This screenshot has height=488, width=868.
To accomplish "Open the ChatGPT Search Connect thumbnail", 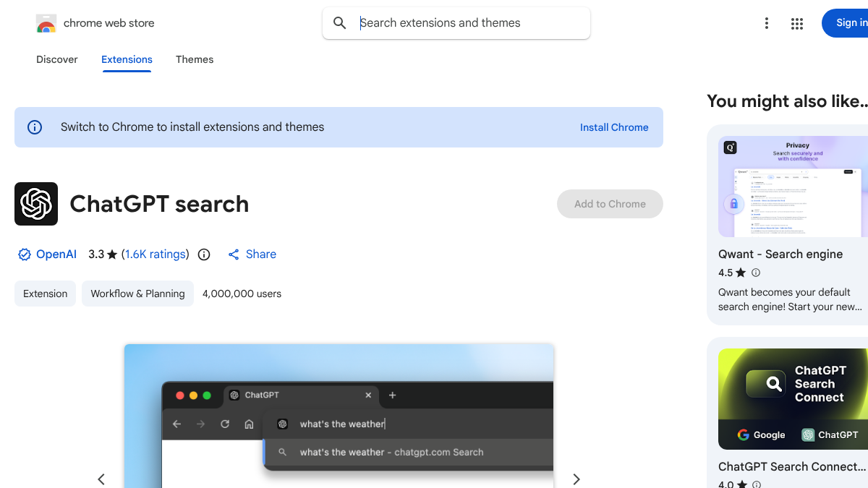I will coord(793,399).
